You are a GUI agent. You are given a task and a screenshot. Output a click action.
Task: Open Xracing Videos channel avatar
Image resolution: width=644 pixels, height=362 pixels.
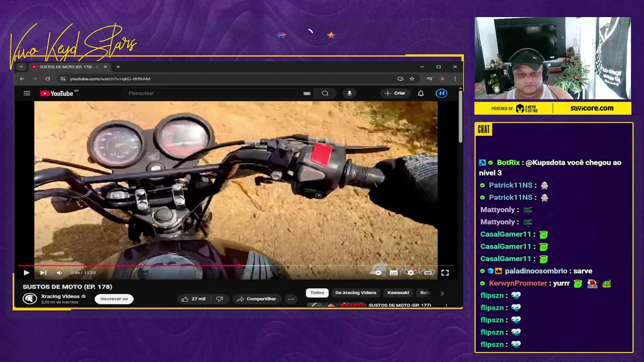click(30, 299)
